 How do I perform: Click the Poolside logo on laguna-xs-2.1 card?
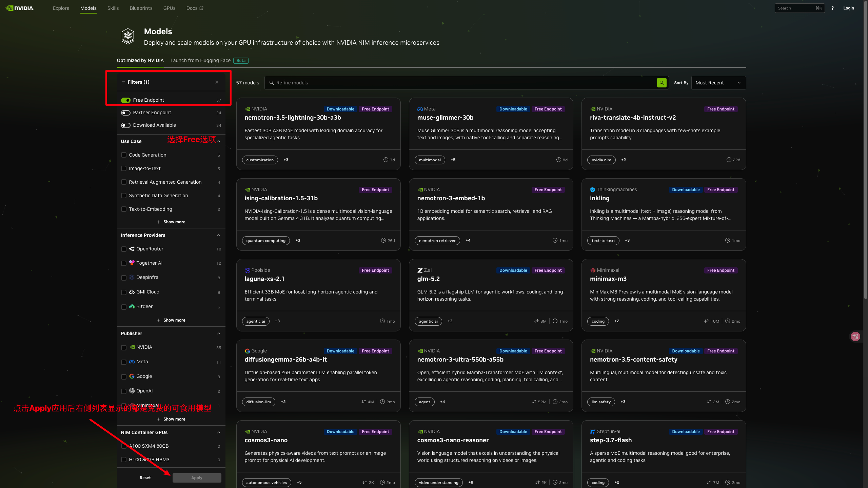(x=247, y=270)
